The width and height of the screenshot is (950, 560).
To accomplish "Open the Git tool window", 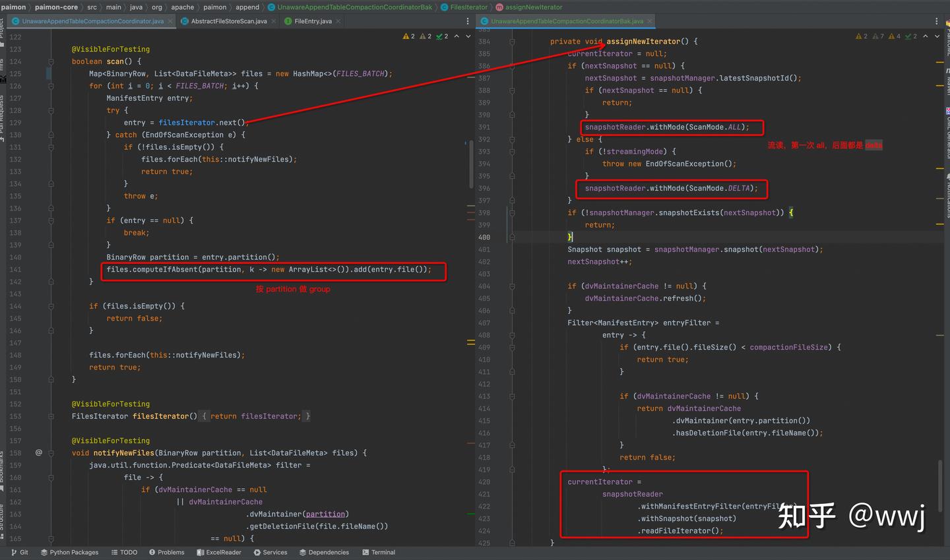I will coord(20,552).
